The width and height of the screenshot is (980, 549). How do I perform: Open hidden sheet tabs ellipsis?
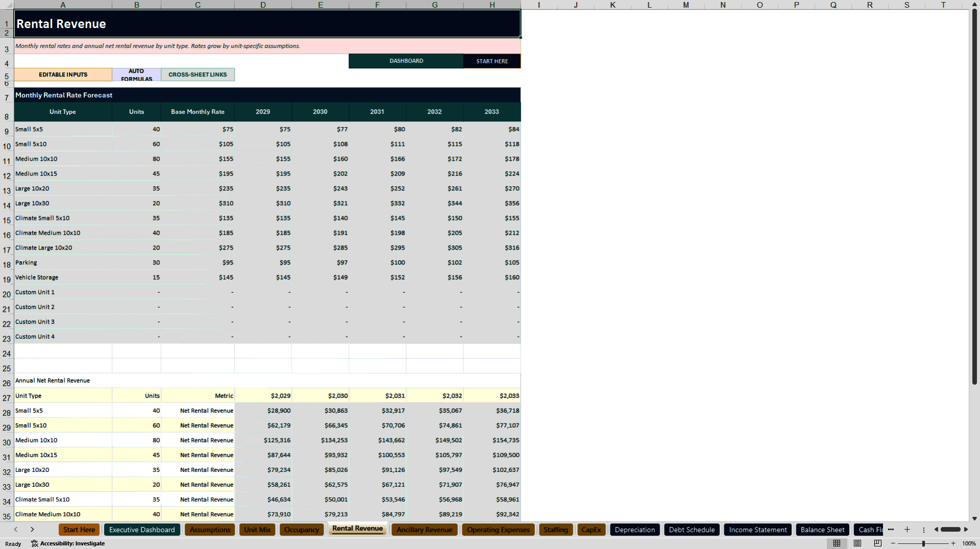pyautogui.click(x=891, y=530)
